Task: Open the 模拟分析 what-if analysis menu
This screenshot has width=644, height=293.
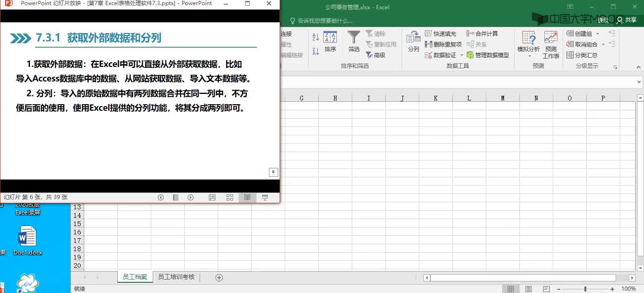Action: pyautogui.click(x=529, y=45)
